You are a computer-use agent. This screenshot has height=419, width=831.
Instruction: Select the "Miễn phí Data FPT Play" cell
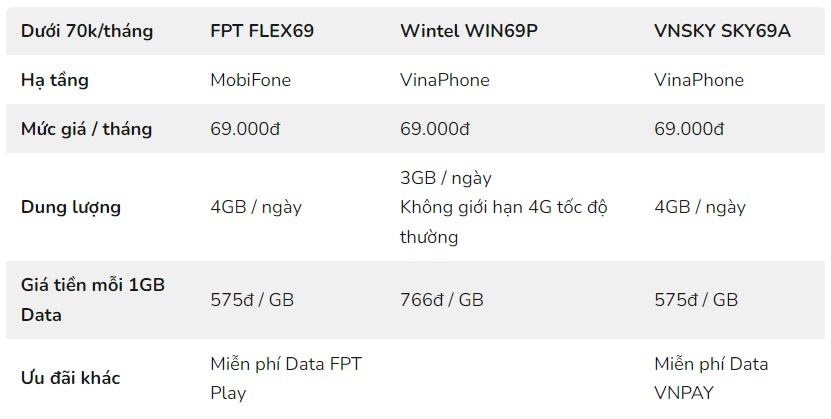286,378
